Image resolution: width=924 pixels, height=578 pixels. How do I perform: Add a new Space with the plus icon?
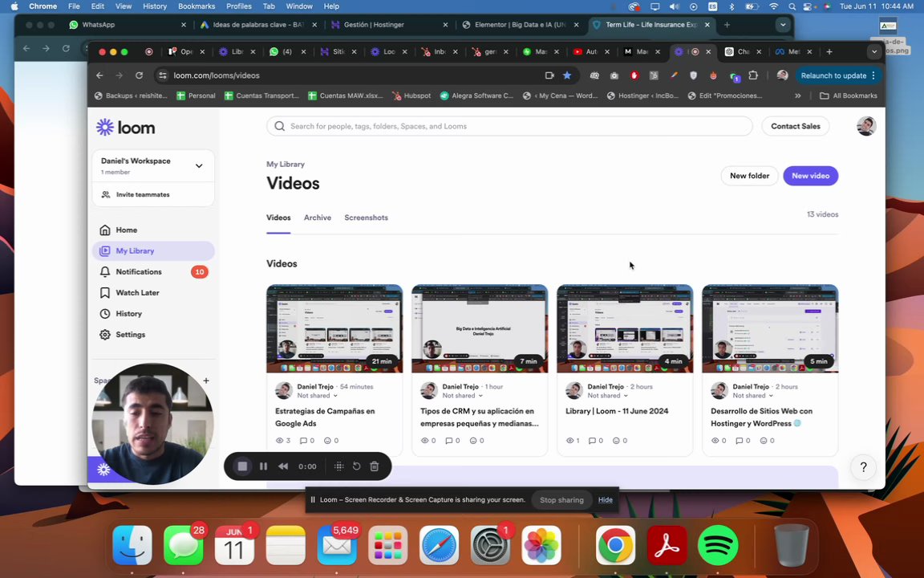pyautogui.click(x=206, y=381)
